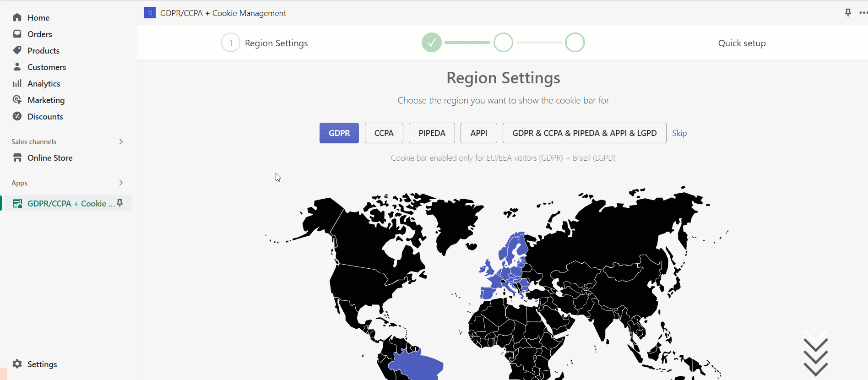This screenshot has width=868, height=380.
Task: Click the GDPR/CCPA app icon in sidebar
Action: point(17,203)
